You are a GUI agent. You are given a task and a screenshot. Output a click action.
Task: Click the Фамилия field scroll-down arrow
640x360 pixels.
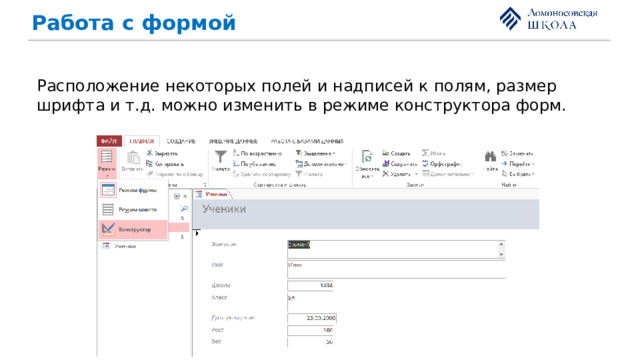click(502, 254)
